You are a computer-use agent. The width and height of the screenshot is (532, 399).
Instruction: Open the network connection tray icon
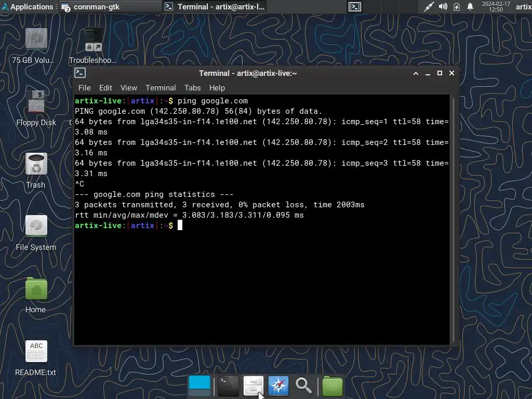429,7
